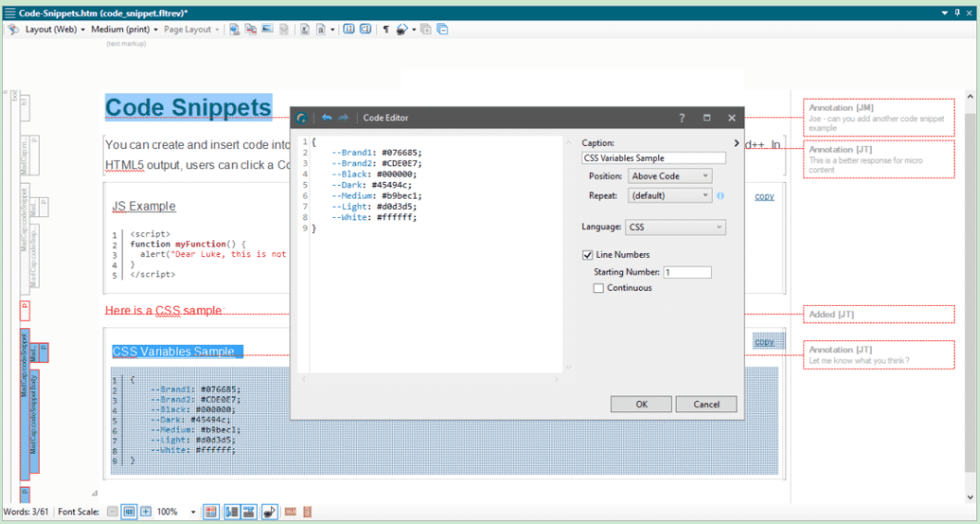The image size is (980, 524).
Task: Toggle the second blue bracketed-tag icon in toolbar
Action: [x=365, y=30]
